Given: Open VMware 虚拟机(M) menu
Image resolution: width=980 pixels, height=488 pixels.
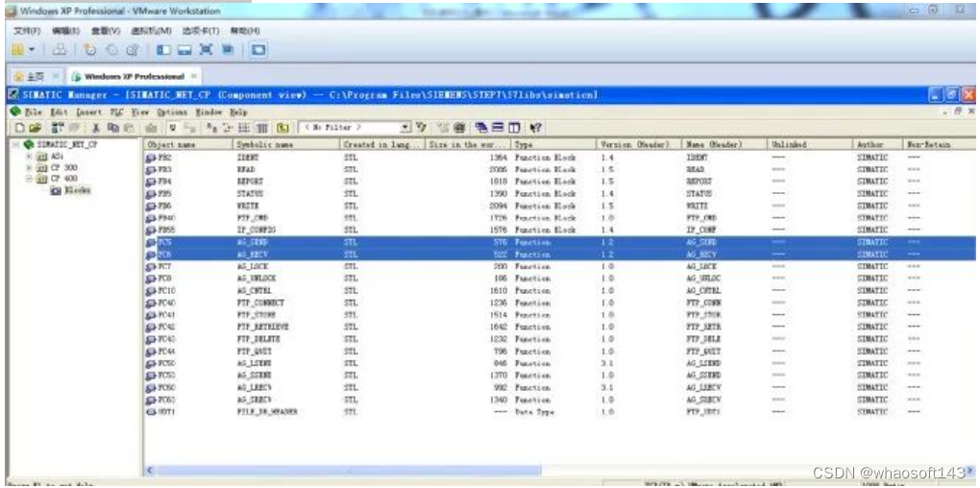Looking at the screenshot, I should pos(151,30).
